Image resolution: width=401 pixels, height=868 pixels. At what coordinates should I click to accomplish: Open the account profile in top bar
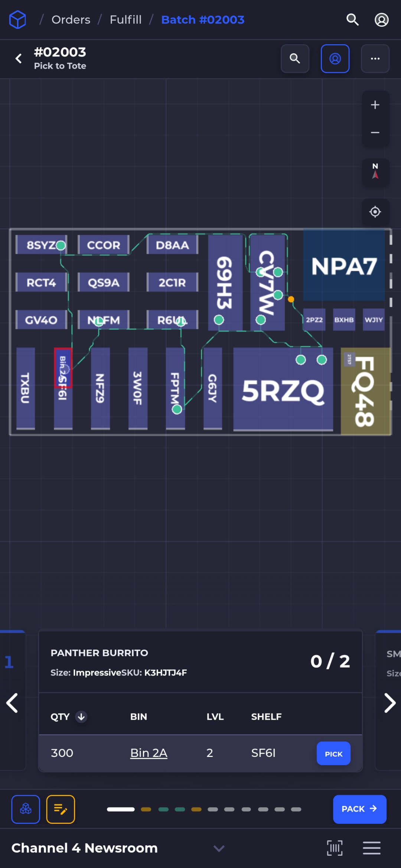(381, 20)
